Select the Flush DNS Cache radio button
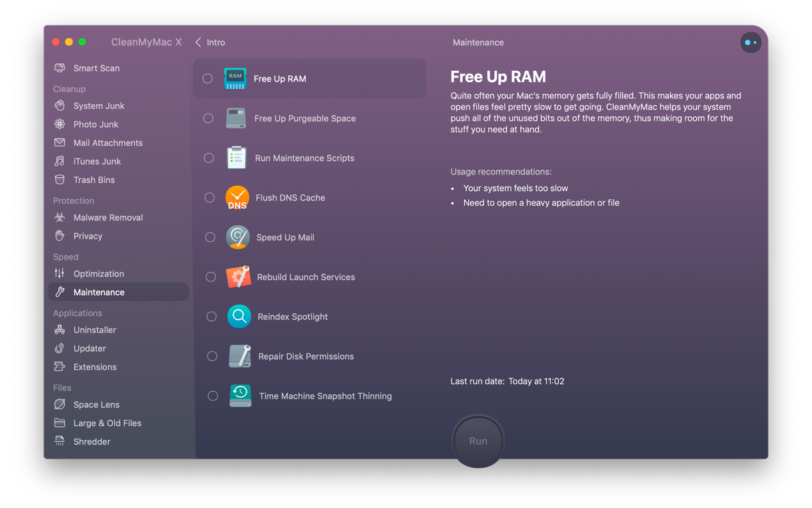812x508 pixels. coord(210,198)
